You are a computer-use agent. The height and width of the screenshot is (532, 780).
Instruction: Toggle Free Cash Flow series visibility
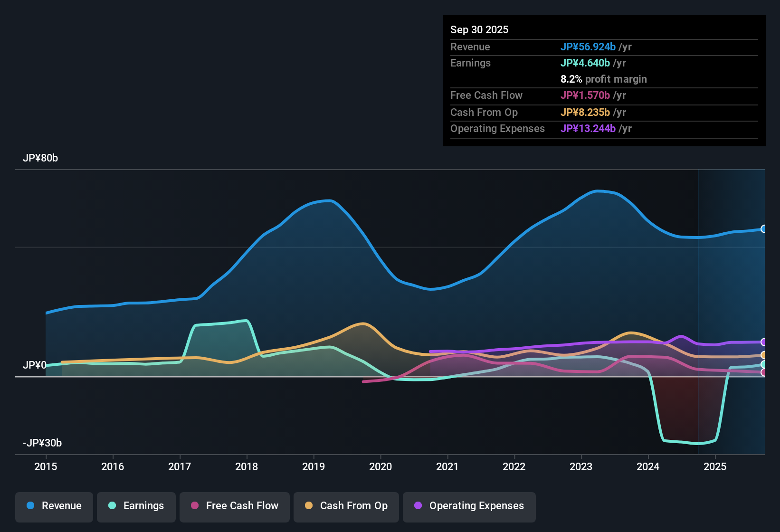click(x=234, y=506)
